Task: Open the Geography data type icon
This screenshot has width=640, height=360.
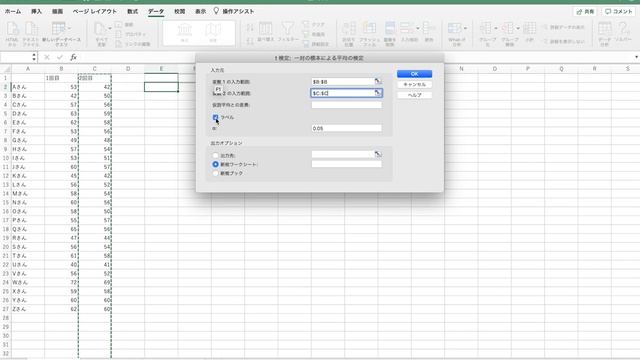Action: click(x=213, y=29)
